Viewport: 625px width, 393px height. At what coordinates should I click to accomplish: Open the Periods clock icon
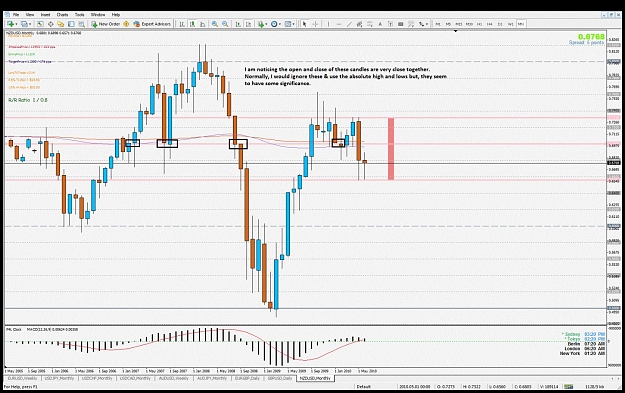[274, 24]
